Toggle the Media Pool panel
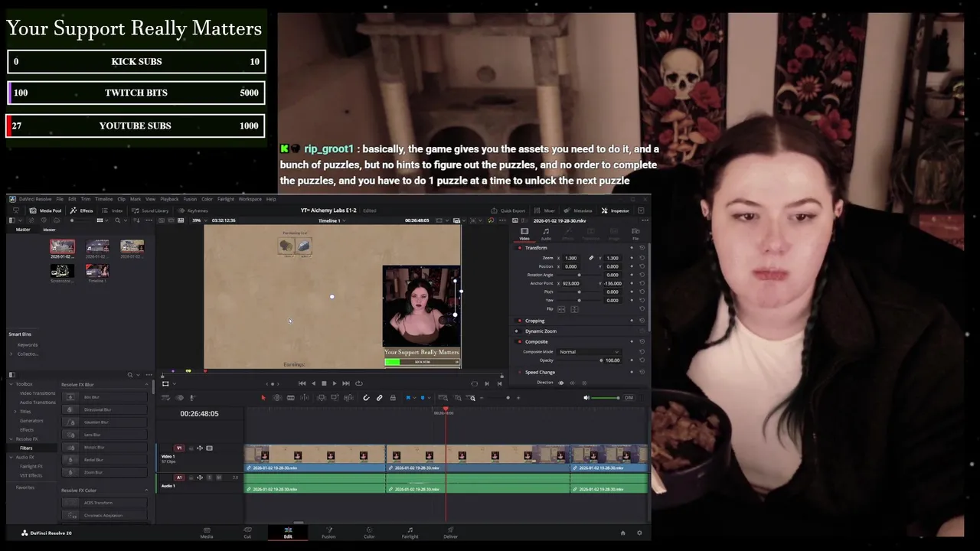The width and height of the screenshot is (980, 551). click(45, 210)
